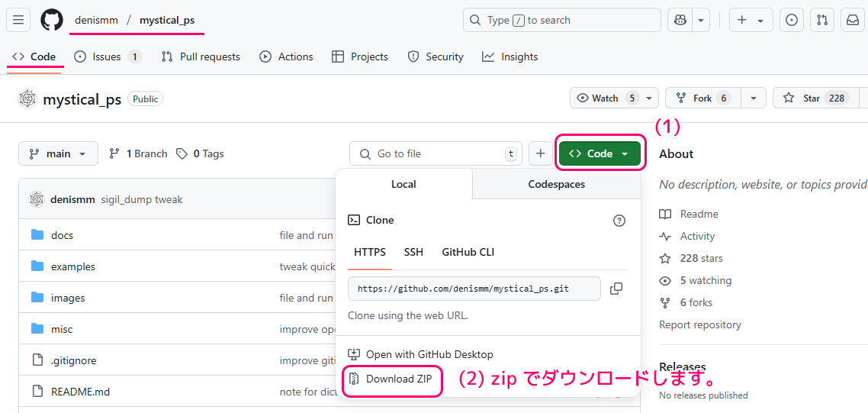This screenshot has height=413, width=868.
Task: Open the Clone help question mark icon
Action: 619,221
